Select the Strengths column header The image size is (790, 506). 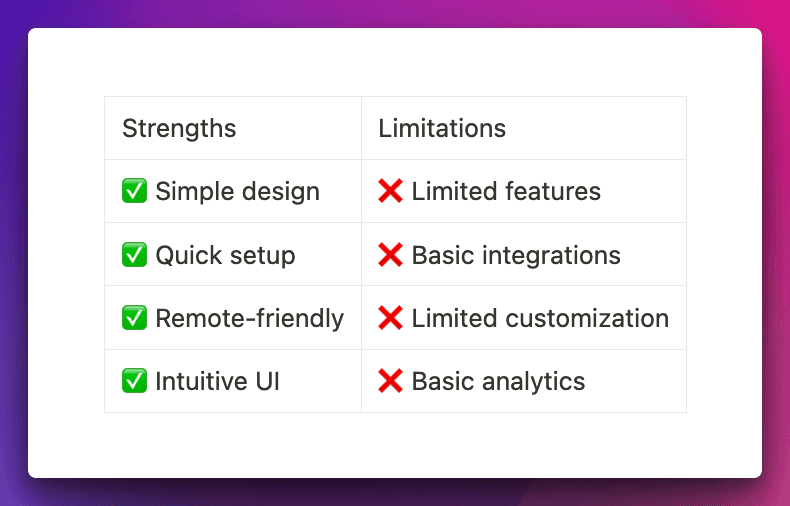(179, 128)
